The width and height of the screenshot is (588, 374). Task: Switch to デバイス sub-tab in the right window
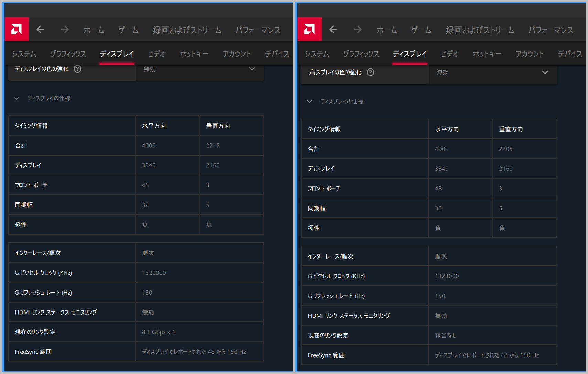pos(570,54)
